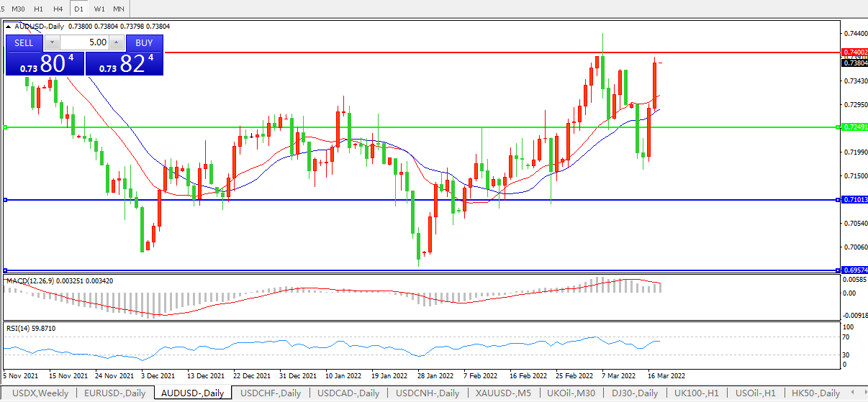This screenshot has height=402, width=868.
Task: Click the red 0.74002 price label
Action: pos(854,52)
